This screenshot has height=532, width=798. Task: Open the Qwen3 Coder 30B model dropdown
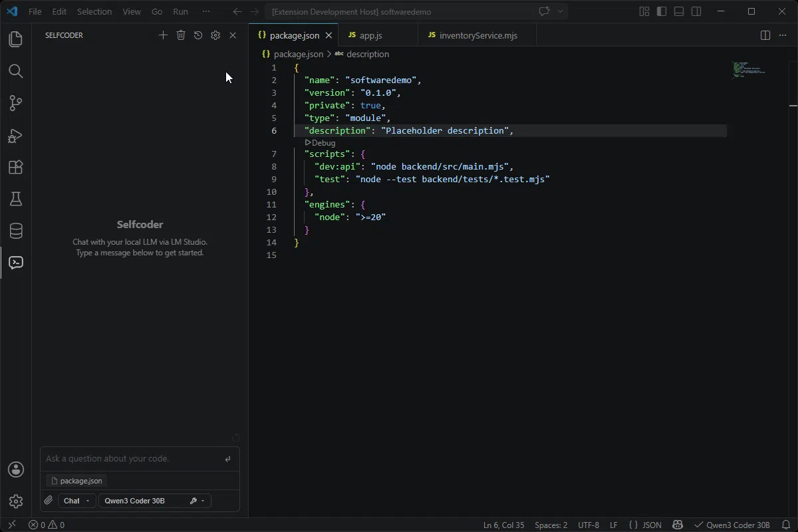point(154,501)
